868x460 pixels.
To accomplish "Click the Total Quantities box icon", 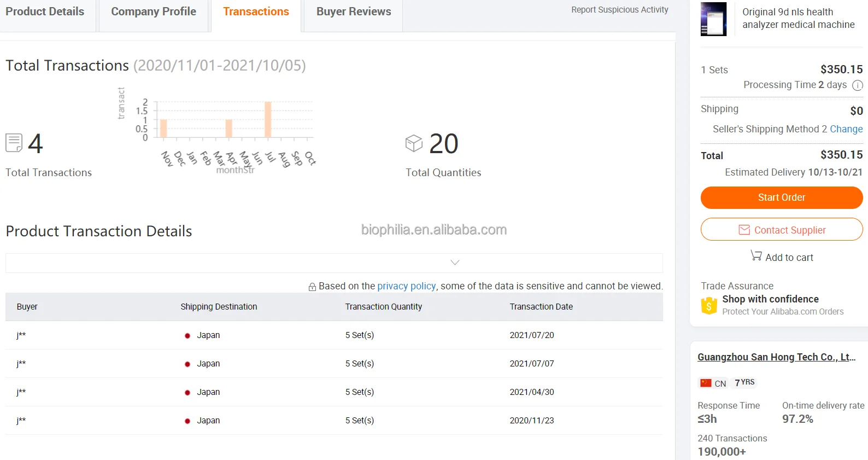I will (414, 144).
